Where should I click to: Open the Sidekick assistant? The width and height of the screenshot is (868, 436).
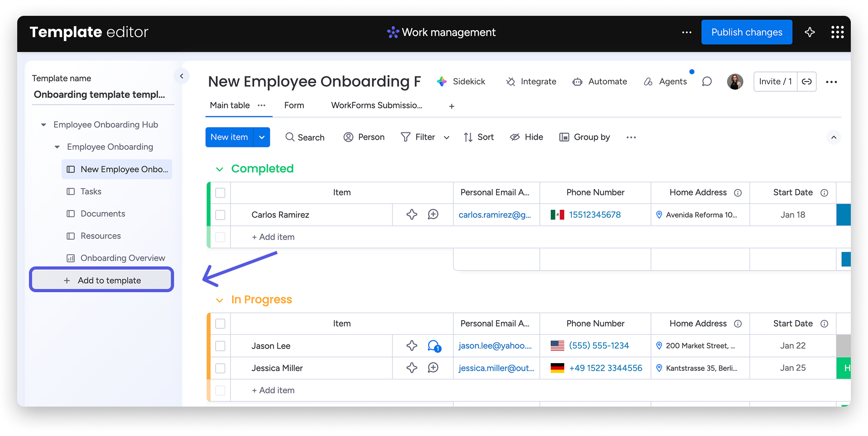click(461, 81)
